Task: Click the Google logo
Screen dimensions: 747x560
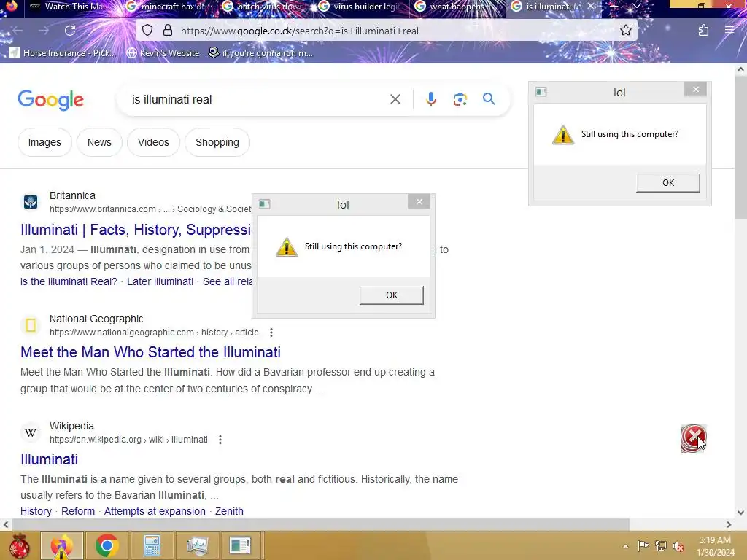Action: pyautogui.click(x=50, y=100)
